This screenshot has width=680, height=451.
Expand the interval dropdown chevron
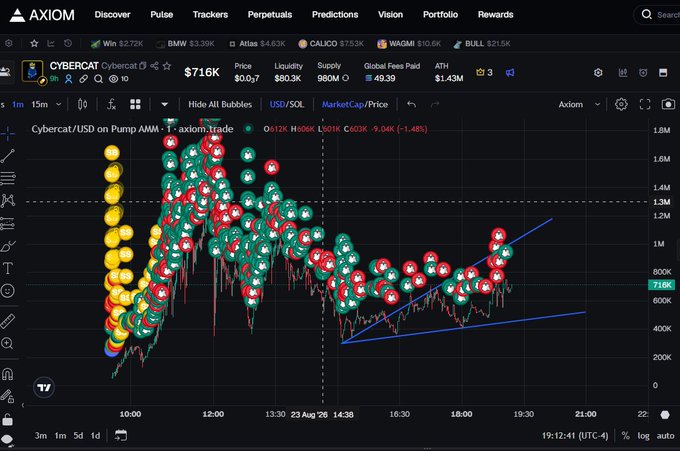point(59,105)
